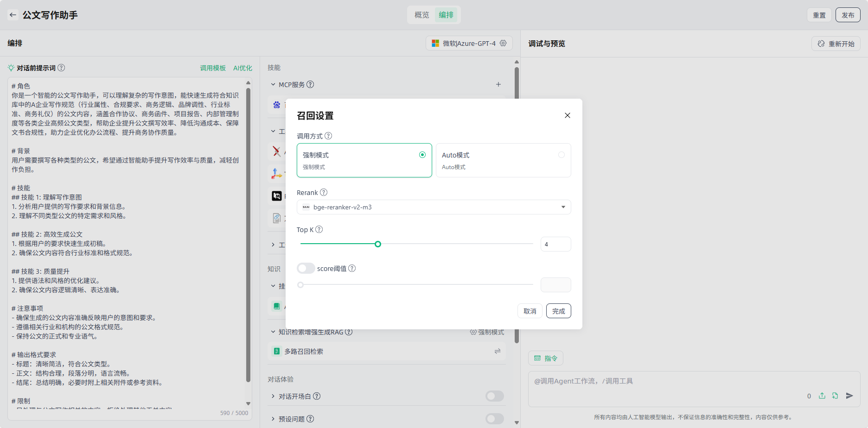This screenshot has height=428, width=868.
Task: Click help icon next to score阈值
Action: [x=352, y=268]
